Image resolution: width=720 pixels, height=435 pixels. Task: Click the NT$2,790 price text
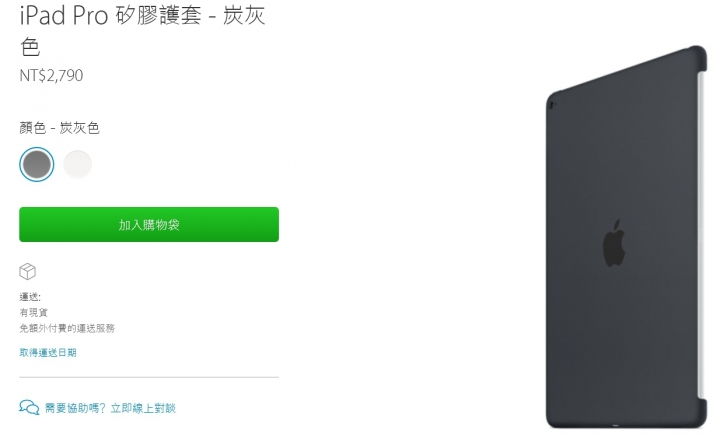[51, 75]
